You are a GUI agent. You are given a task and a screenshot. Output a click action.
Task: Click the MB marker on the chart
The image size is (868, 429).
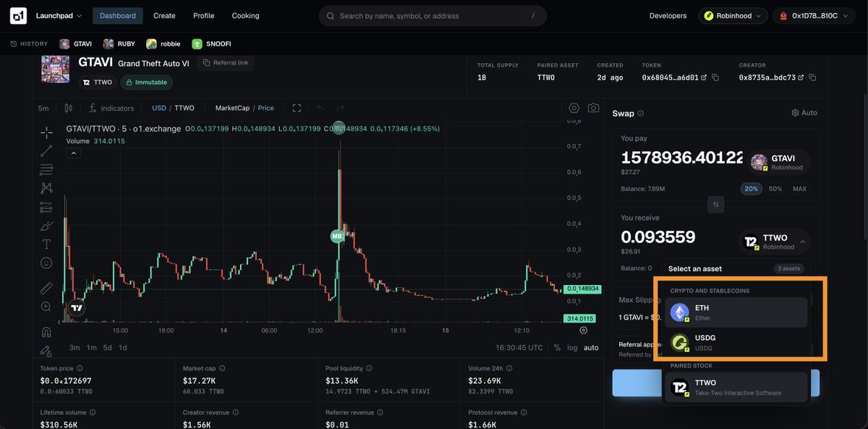[336, 236]
